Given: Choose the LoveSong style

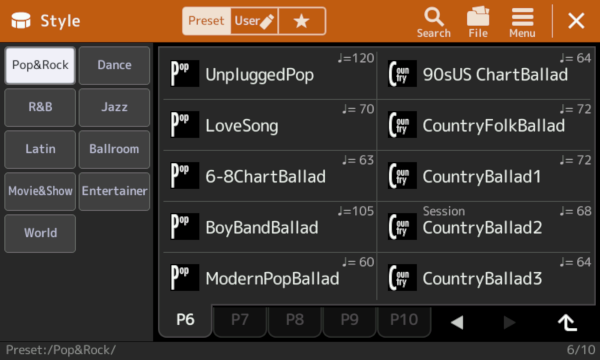Looking at the screenshot, I should 270,125.
